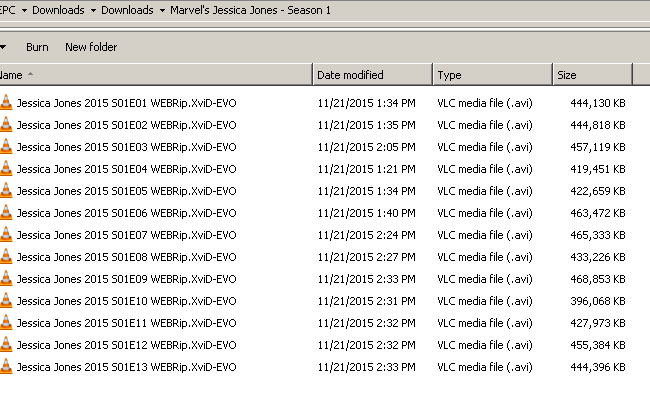Screen dimensions: 650x396
Task: Select file Jessica Jones 2015 S01E01 WEBRip.XviD-EVO
Action: [x=126, y=103]
